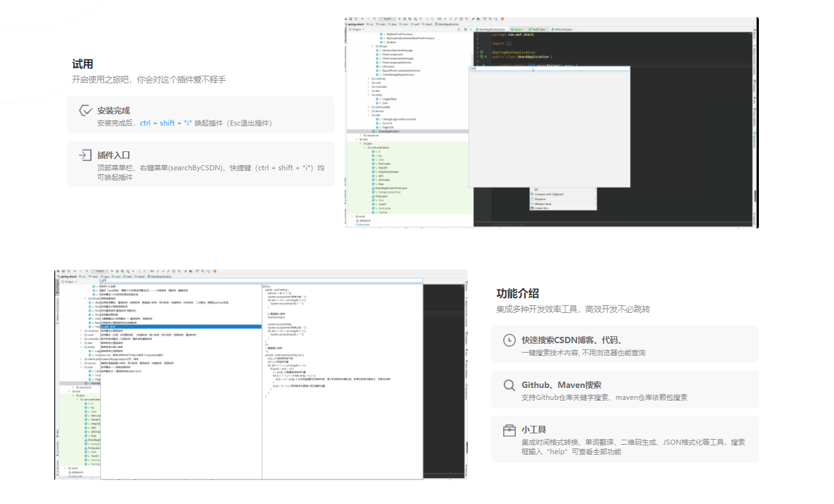Click the 功能介绍 section heading
The width and height of the screenshot is (834, 504).
point(518,293)
